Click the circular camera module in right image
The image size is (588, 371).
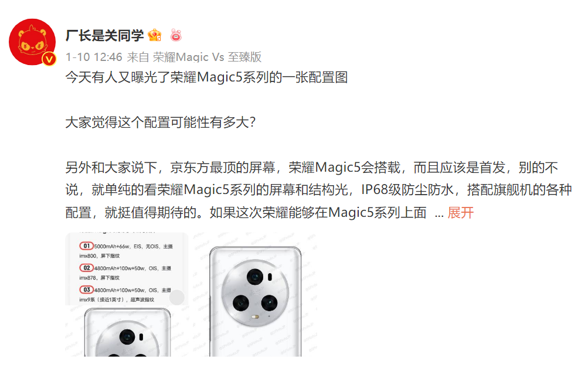[x=255, y=293]
